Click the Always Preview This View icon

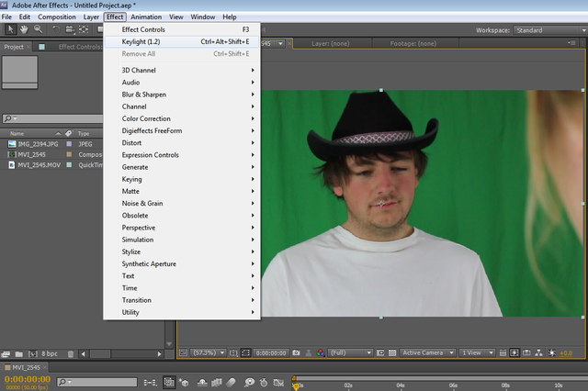pyautogui.click(x=183, y=352)
